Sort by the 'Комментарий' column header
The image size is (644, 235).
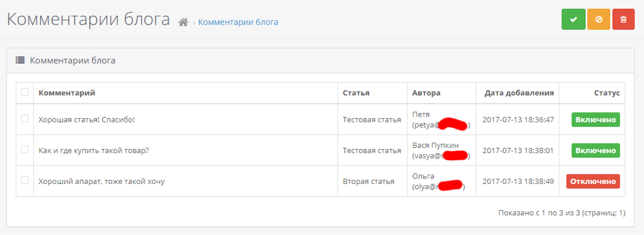[x=67, y=93]
